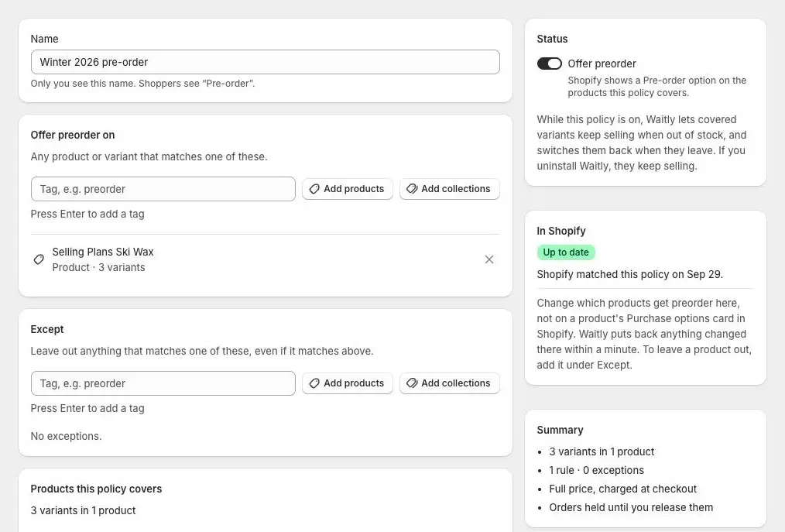
Task: Click summary item 'Orders held until you release them'
Action: [631, 507]
